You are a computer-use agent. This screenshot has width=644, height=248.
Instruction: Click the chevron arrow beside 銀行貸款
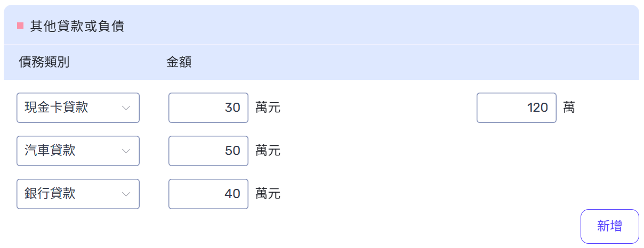coord(126,194)
